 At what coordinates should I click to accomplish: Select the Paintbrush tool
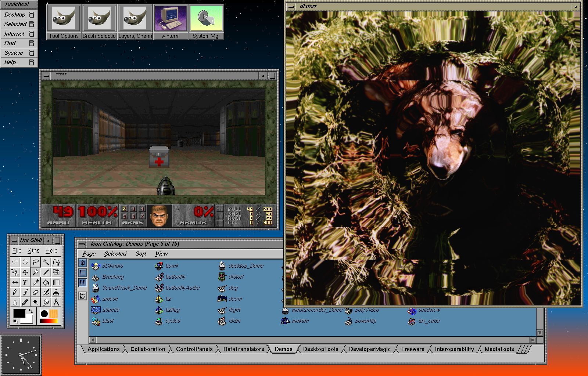[25, 292]
